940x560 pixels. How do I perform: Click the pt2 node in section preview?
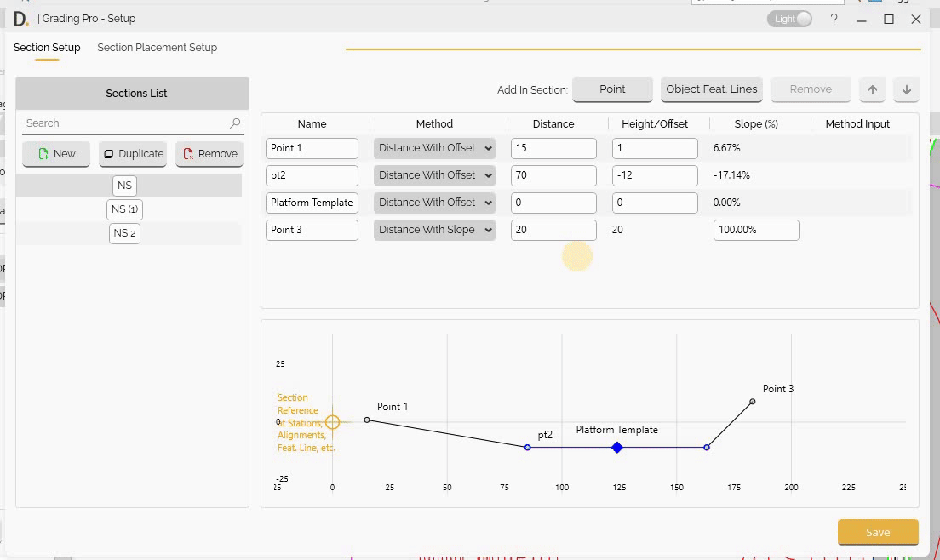click(x=528, y=448)
